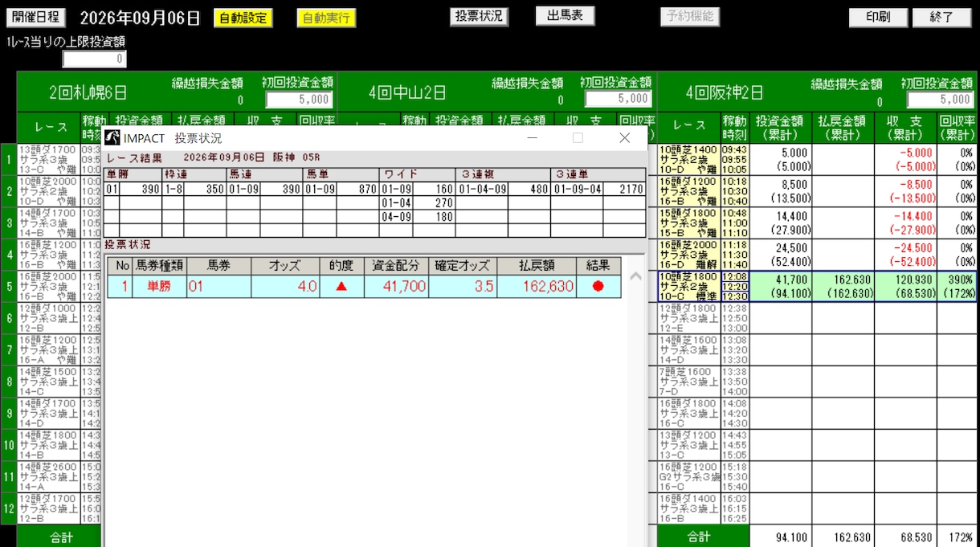
Task: Select the 単勝 bet row number 1
Action: (364, 287)
